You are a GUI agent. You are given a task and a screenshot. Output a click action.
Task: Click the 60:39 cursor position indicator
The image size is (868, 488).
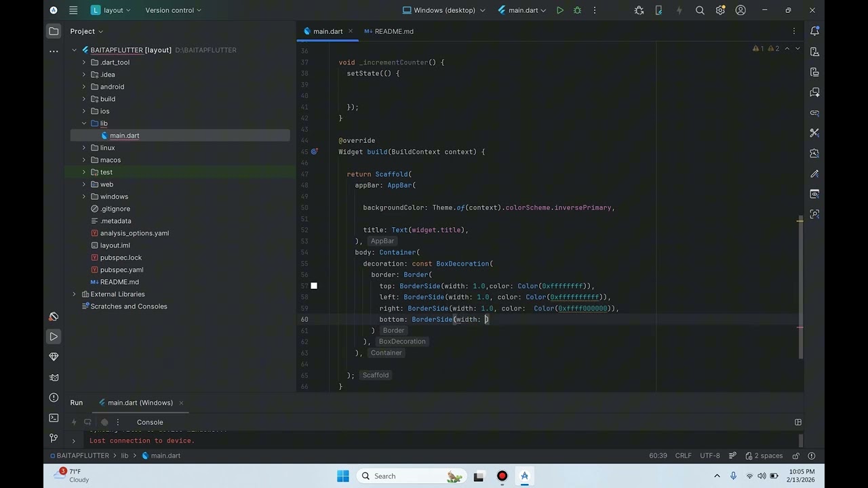(658, 456)
